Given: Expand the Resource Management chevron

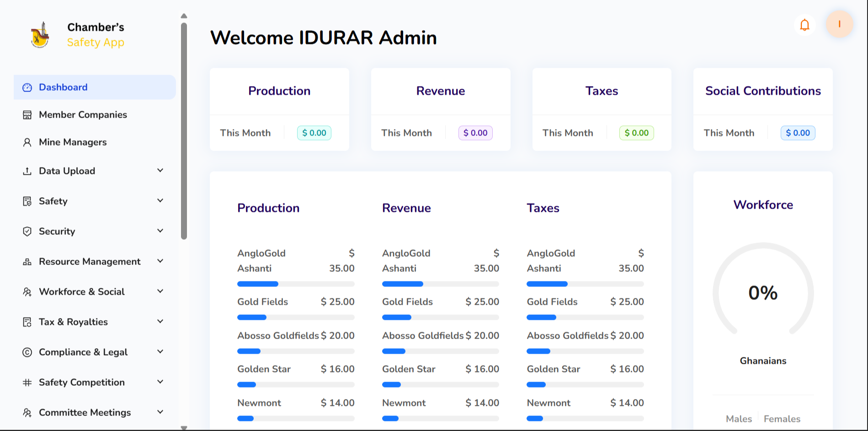Looking at the screenshot, I should tap(160, 261).
